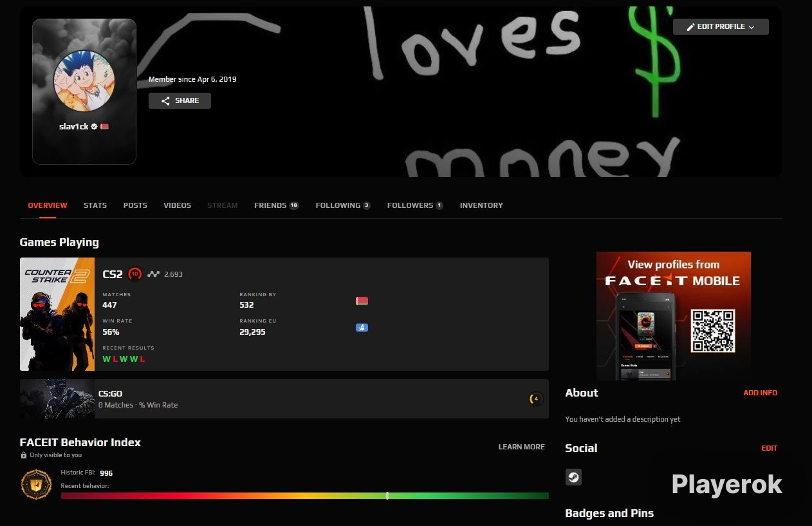Image resolution: width=812 pixels, height=526 pixels.
Task: Click the Share button
Action: point(180,101)
